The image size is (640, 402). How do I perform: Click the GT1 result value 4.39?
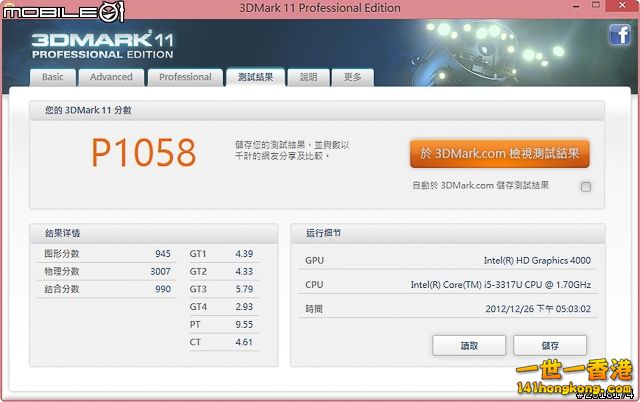point(245,254)
